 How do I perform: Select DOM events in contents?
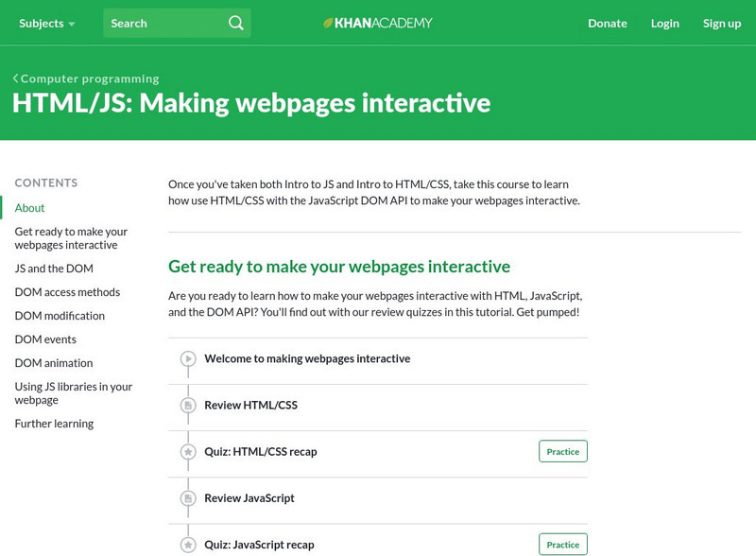(x=45, y=339)
